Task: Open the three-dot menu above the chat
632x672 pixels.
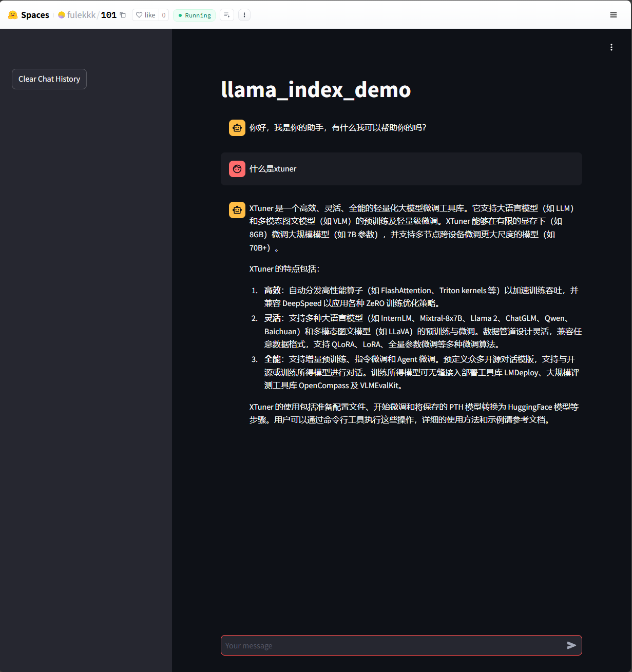Action: (x=611, y=47)
